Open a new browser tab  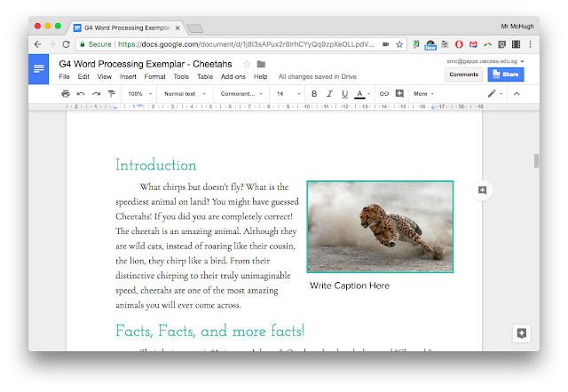pyautogui.click(x=195, y=28)
